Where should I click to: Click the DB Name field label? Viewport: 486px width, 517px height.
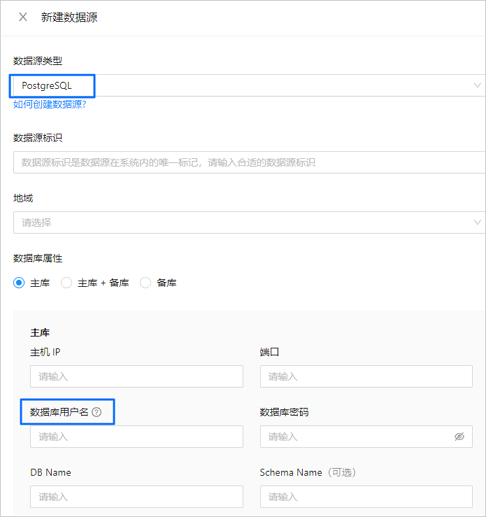(51, 472)
